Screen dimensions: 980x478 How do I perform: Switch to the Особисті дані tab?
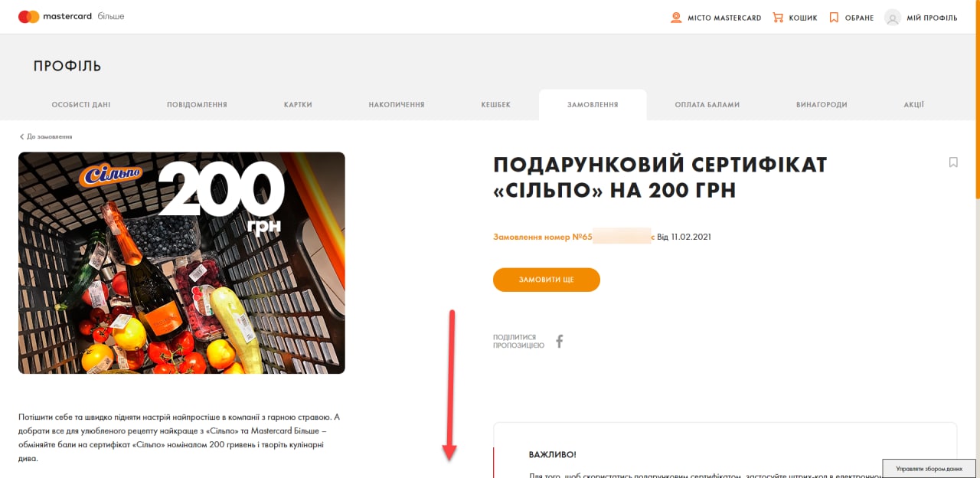pyautogui.click(x=81, y=105)
